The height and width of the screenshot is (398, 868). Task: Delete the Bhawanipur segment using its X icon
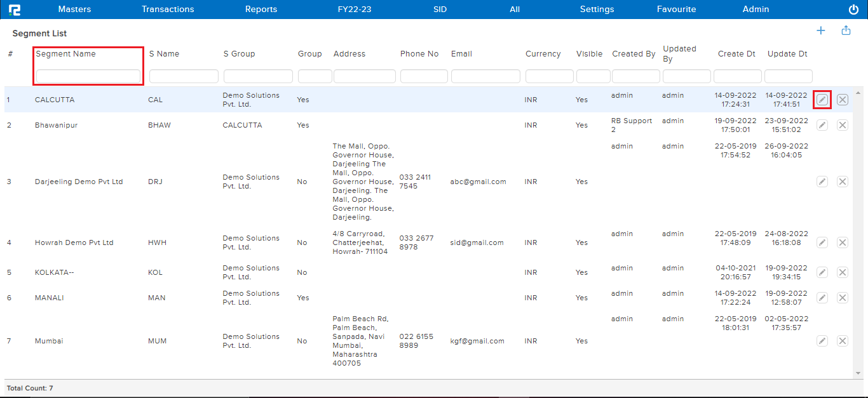[x=843, y=125]
